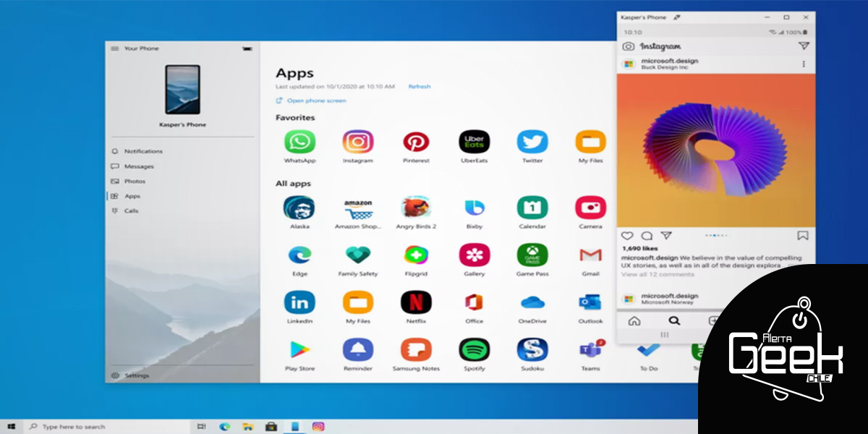Open the Edge app in All apps
The width and height of the screenshot is (868, 434).
[x=299, y=255]
